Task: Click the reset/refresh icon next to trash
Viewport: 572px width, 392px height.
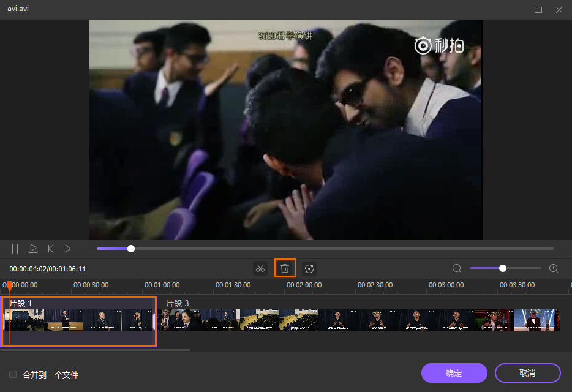Action: point(309,268)
